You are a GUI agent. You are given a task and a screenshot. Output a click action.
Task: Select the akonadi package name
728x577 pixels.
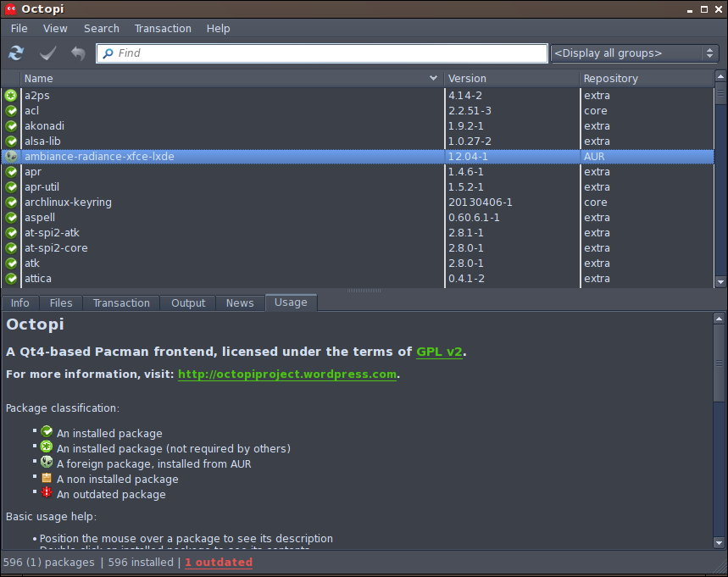45,126
